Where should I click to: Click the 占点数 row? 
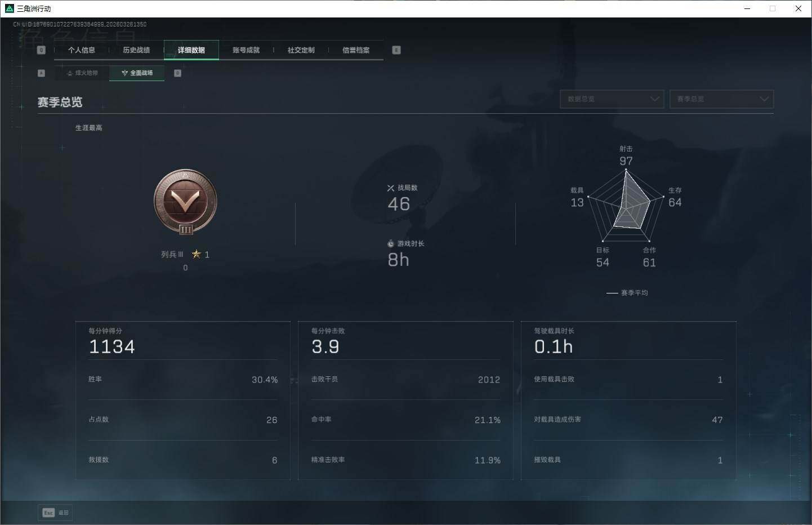(x=183, y=420)
